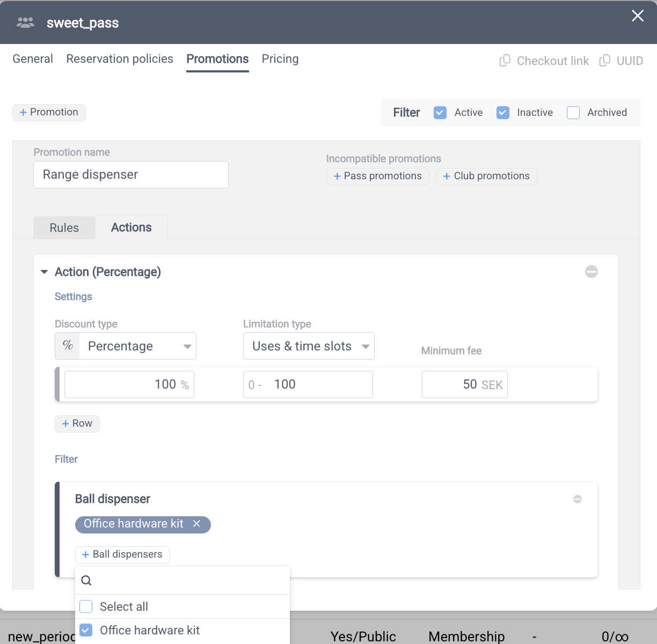Close the sweet_pass dialog
657x644 pixels.
[637, 16]
